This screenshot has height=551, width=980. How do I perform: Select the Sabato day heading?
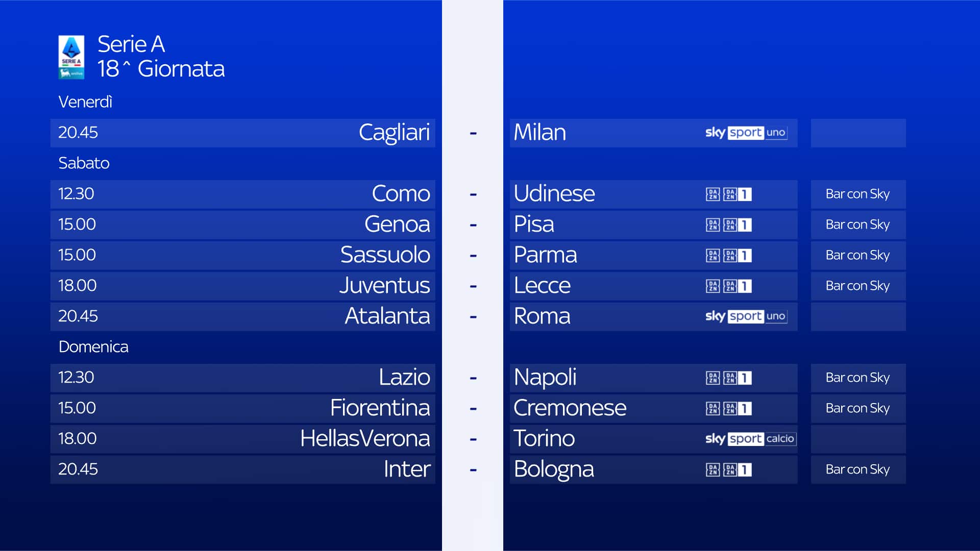[x=84, y=163]
